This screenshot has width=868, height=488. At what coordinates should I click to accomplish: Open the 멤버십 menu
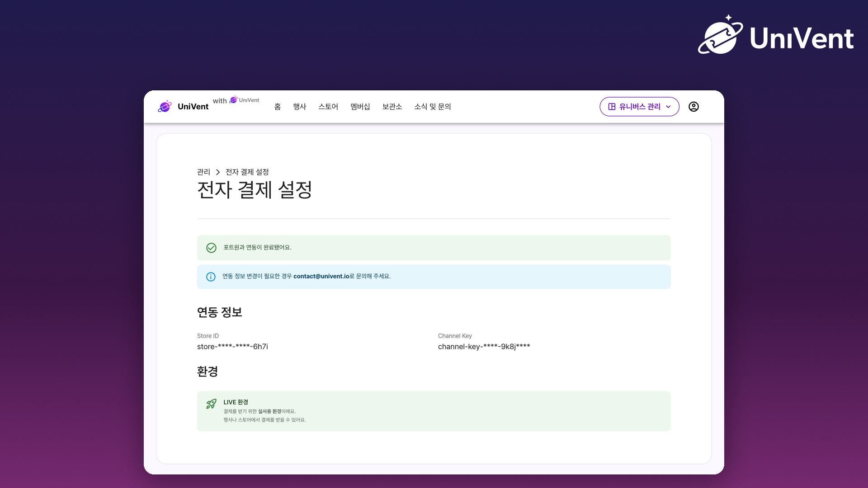tap(360, 107)
